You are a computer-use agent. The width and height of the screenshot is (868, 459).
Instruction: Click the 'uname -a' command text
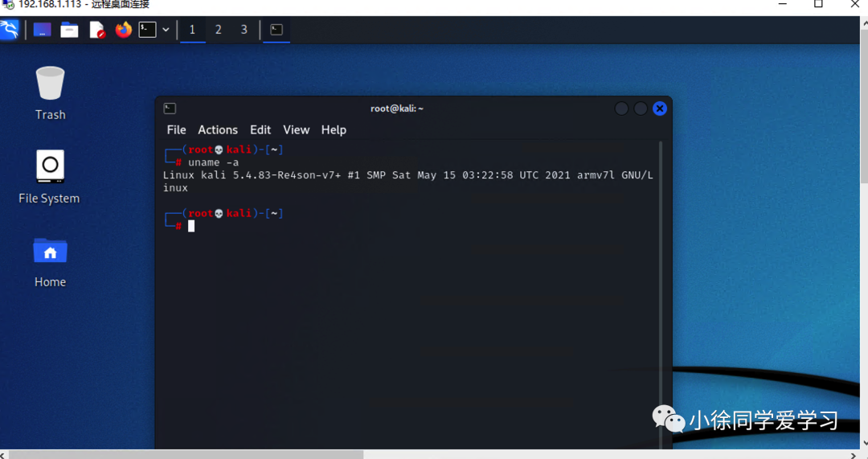[x=213, y=162]
